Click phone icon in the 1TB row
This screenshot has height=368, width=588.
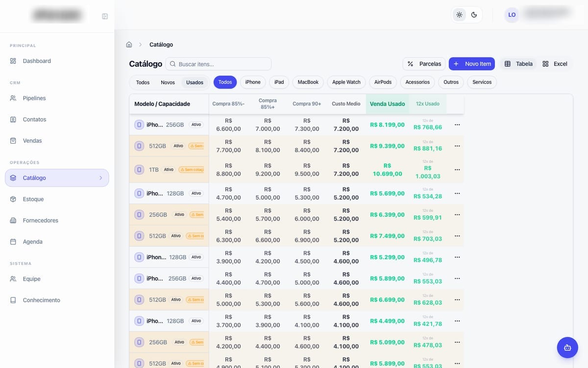(139, 170)
